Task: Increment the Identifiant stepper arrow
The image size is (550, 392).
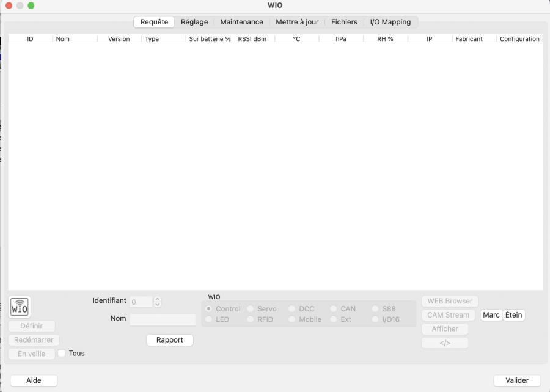Action: 158,299
